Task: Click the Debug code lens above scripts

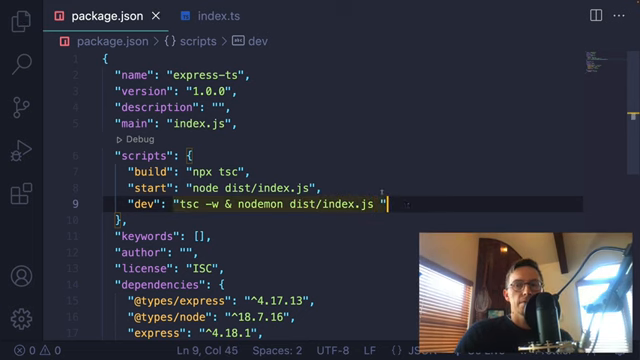Action: [x=140, y=140]
